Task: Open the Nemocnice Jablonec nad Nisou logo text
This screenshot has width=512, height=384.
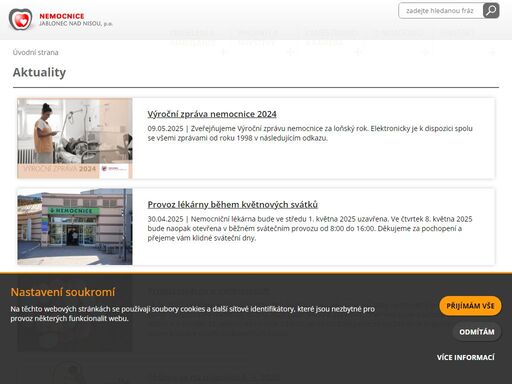Action: (x=76, y=20)
